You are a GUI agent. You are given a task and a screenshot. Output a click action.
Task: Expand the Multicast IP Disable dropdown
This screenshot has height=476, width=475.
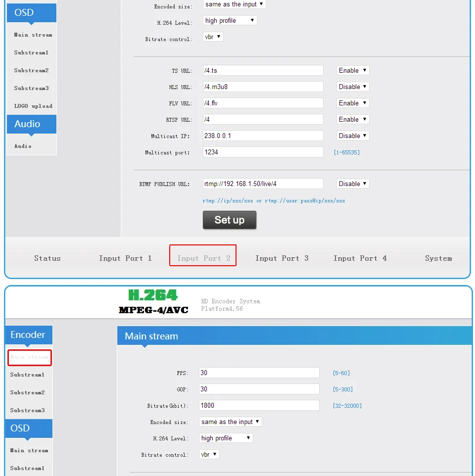point(352,136)
